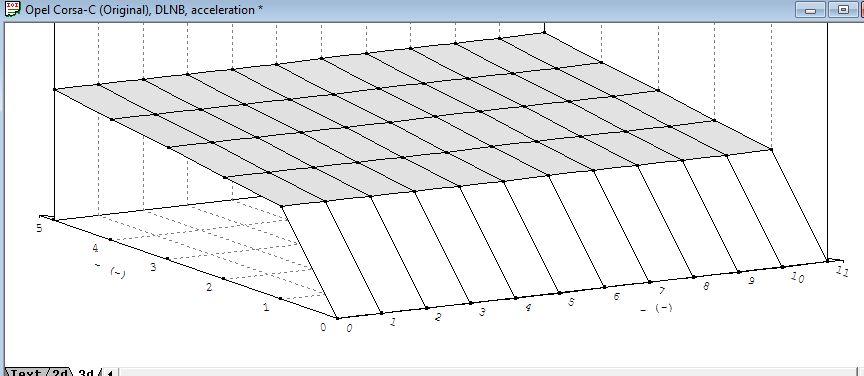Viewport: 864px width, 376px height.
Task: Click the front axis point labeled 10
Action: [783, 266]
